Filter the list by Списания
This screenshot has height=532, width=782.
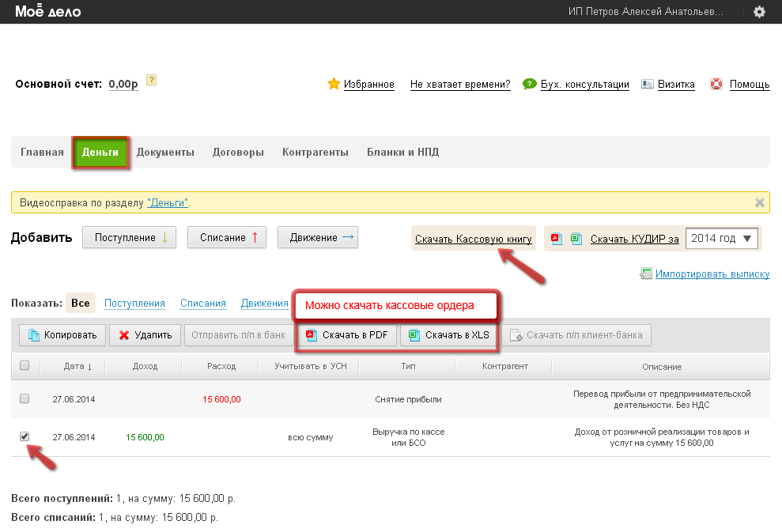[x=202, y=303]
